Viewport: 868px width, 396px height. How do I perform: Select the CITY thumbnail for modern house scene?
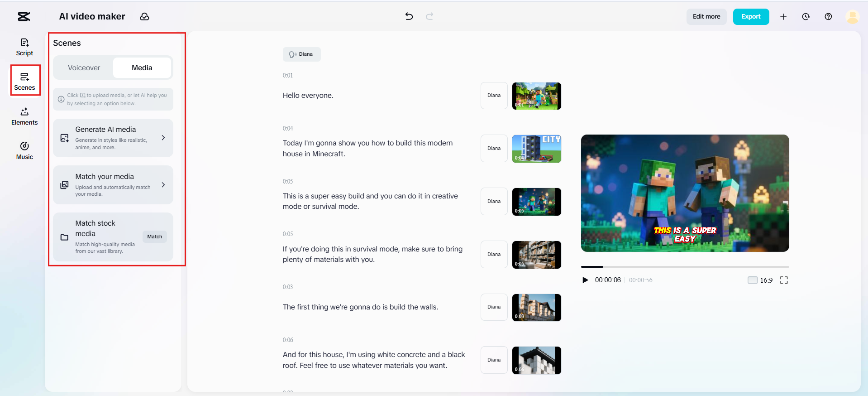(x=537, y=149)
